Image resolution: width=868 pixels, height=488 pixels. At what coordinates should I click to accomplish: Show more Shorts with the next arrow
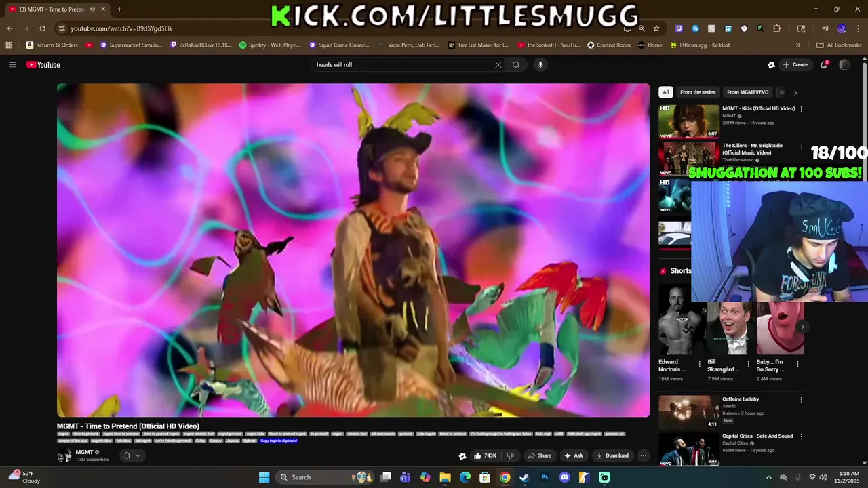[x=802, y=327]
